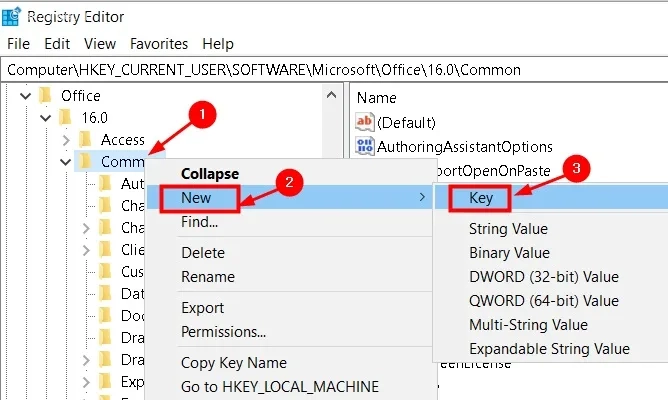Click the 16.0 folder icon in tree

click(x=65, y=118)
